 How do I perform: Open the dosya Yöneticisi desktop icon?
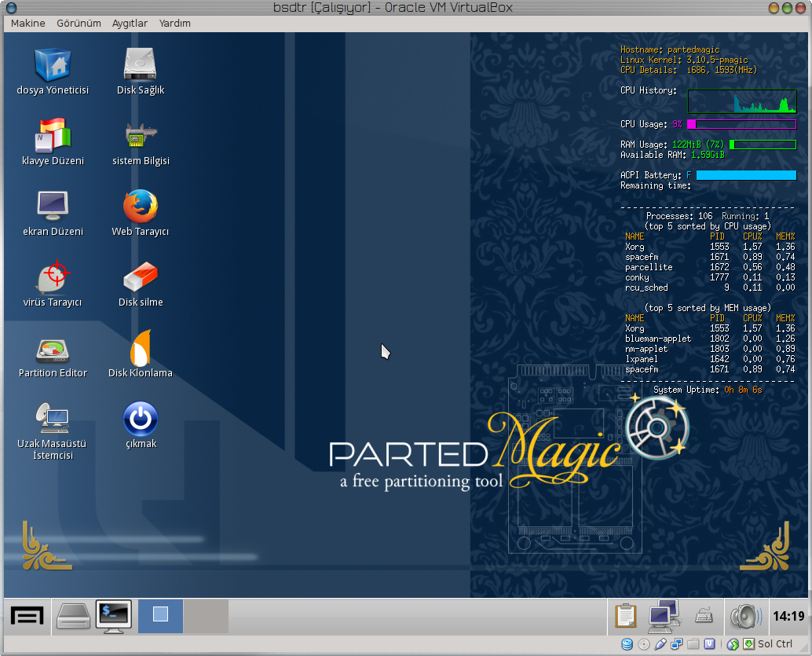point(53,71)
